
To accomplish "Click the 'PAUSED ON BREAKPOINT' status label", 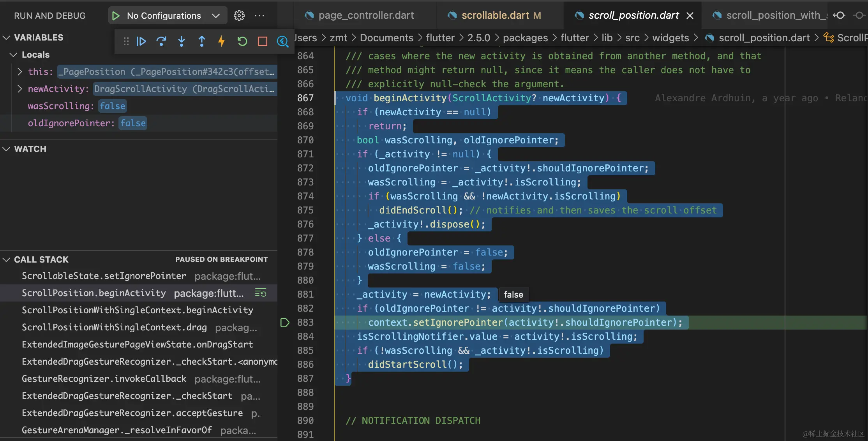I will tap(221, 259).
